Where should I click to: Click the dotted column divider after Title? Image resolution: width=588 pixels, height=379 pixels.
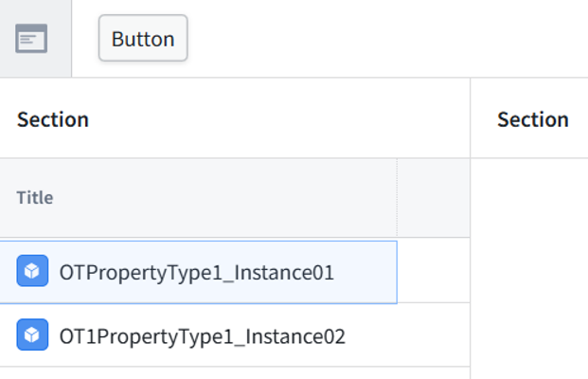[397, 198]
